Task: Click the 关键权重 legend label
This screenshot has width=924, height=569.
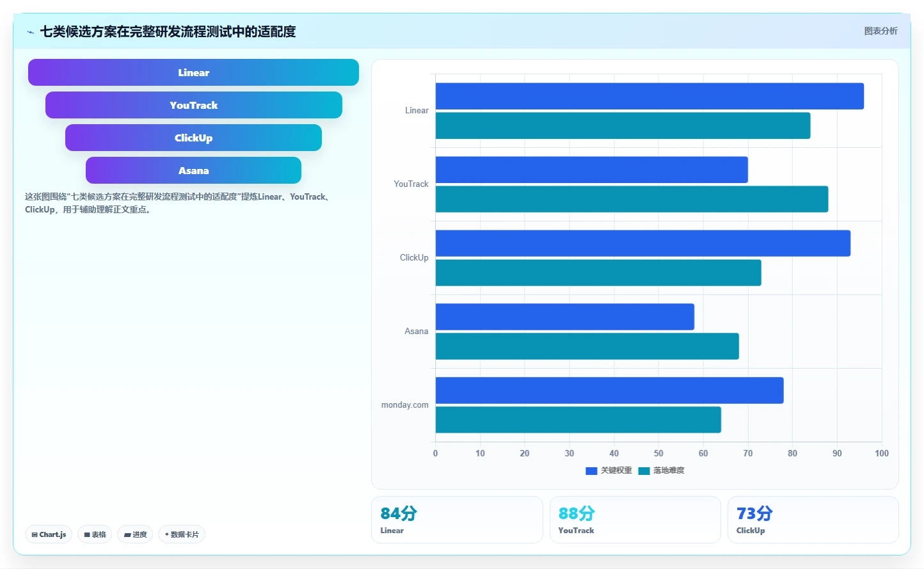Action: pos(616,470)
